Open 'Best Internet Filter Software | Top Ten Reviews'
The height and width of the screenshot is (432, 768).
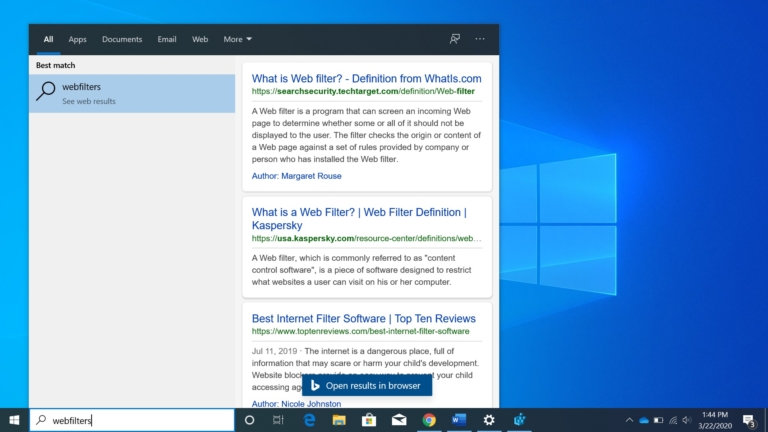[x=363, y=318]
